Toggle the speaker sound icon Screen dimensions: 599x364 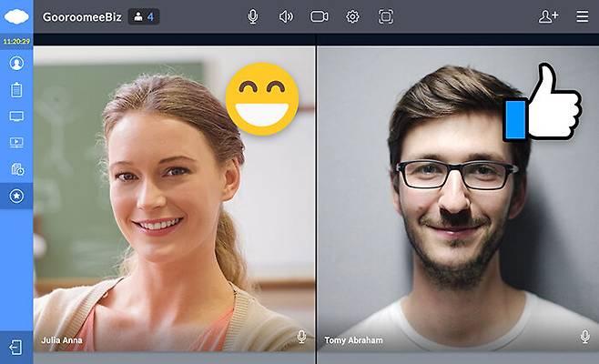point(286,16)
